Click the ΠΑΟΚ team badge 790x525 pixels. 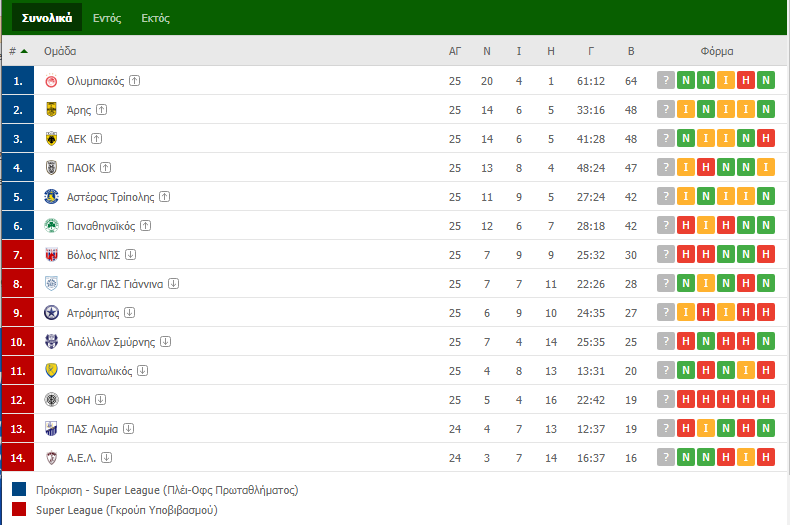pos(51,167)
